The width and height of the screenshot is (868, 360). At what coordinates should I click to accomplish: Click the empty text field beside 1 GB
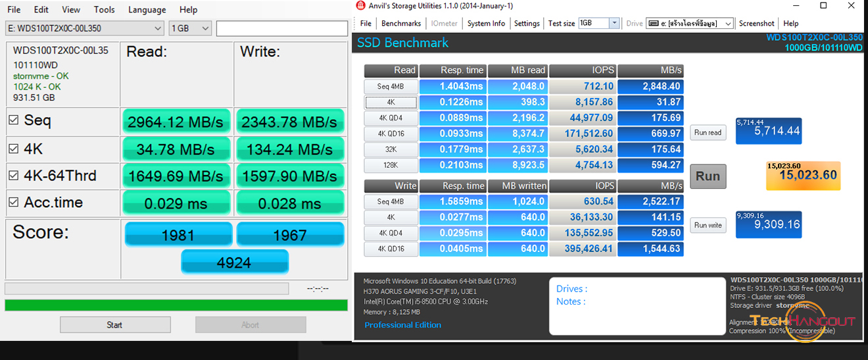tap(281, 28)
